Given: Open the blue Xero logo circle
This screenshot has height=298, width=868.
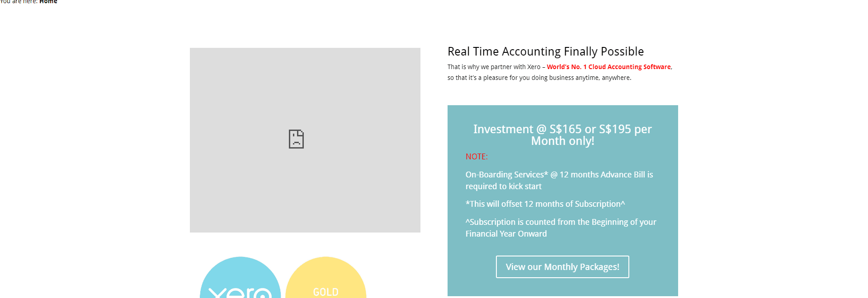Looking at the screenshot, I should point(241,277).
